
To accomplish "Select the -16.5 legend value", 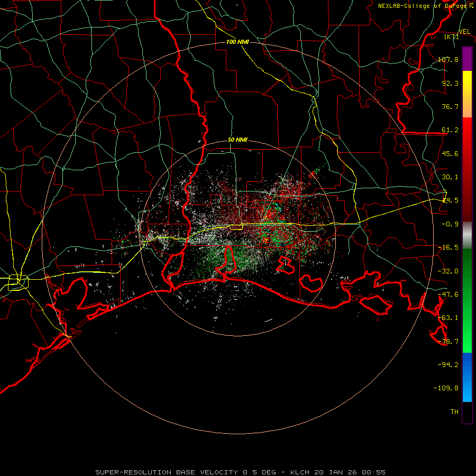I will tap(448, 248).
